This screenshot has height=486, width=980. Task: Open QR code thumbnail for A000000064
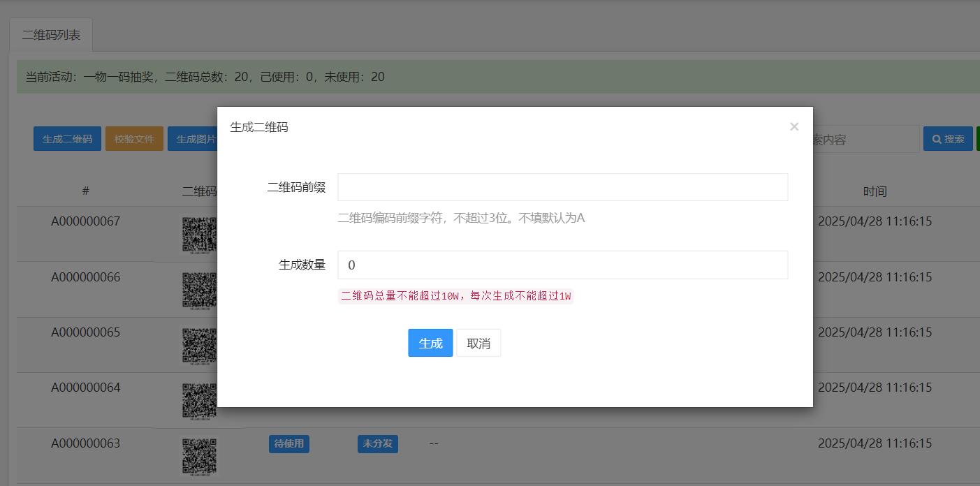pyautogui.click(x=200, y=401)
